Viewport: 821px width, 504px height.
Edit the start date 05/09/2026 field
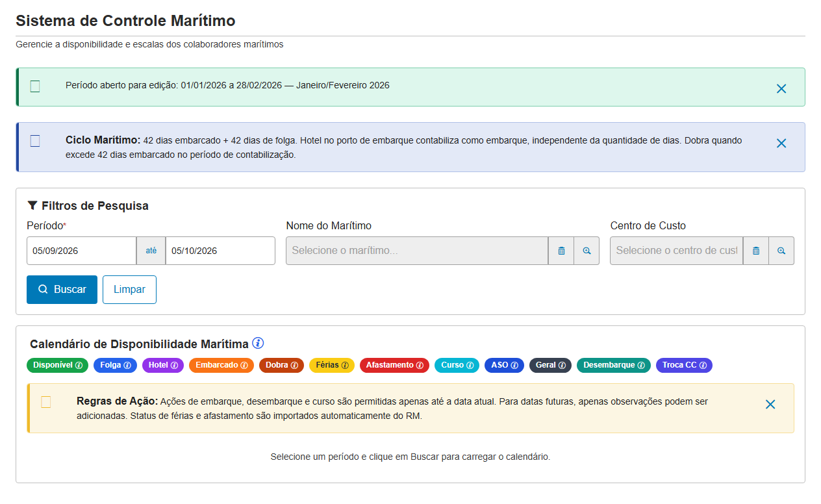click(x=81, y=251)
